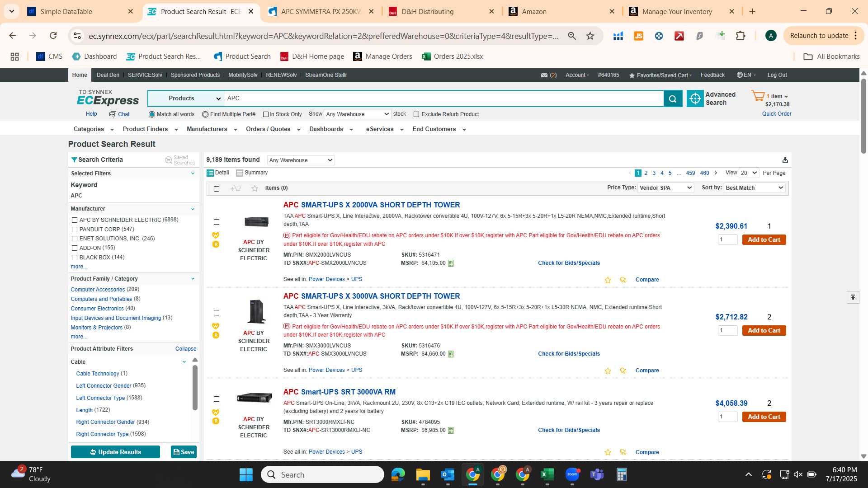The height and width of the screenshot is (488, 868).
Task: Check Exclude Refurb Product
Action: pyautogui.click(x=416, y=115)
